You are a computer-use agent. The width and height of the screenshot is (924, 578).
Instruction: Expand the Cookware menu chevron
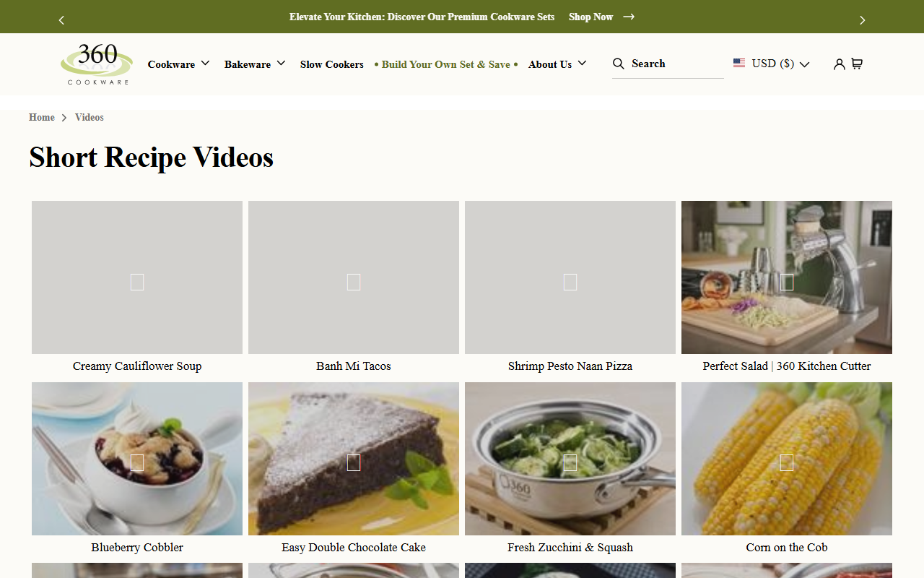205,64
